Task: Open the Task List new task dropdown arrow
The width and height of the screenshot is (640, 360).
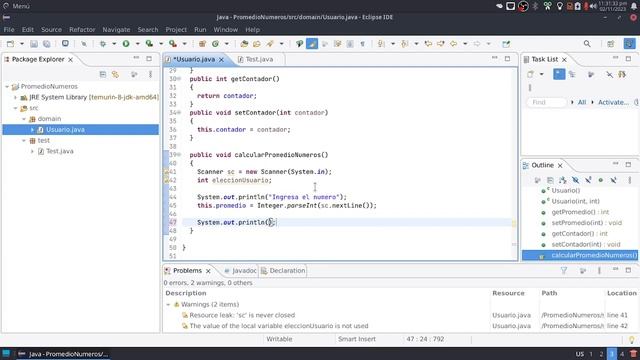Action: point(542,74)
